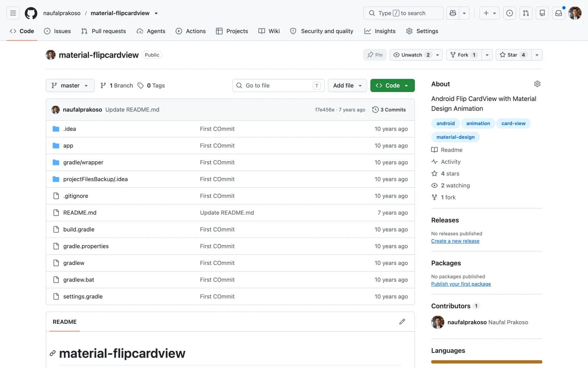View 4 stars stargazers link
The height and width of the screenshot is (368, 588).
(x=445, y=174)
